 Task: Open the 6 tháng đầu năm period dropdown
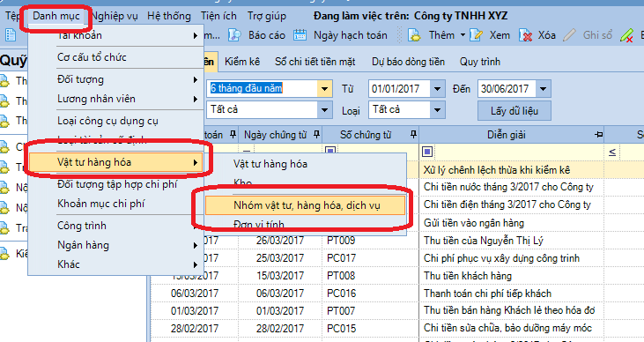click(x=324, y=88)
